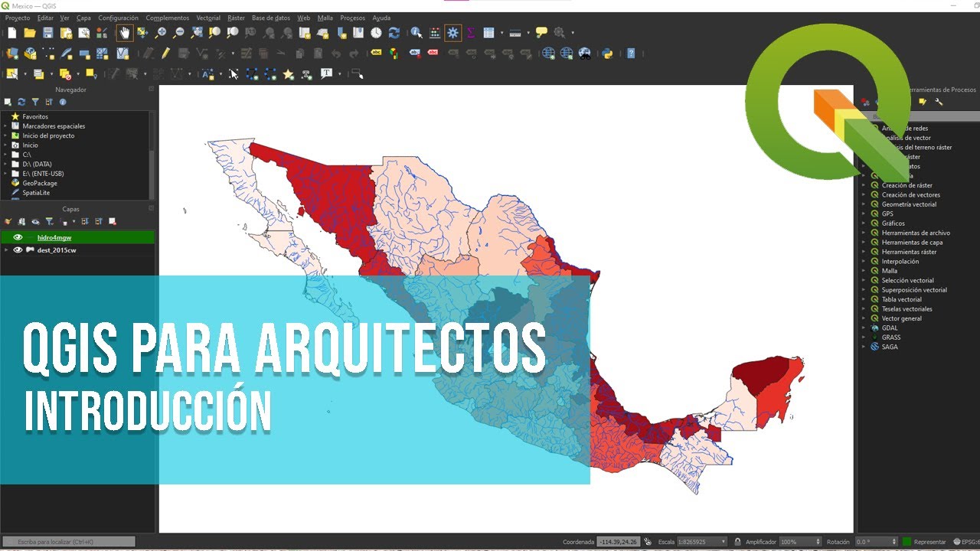Click the Rotación value field
The width and height of the screenshot is (980, 551).
coord(875,542)
